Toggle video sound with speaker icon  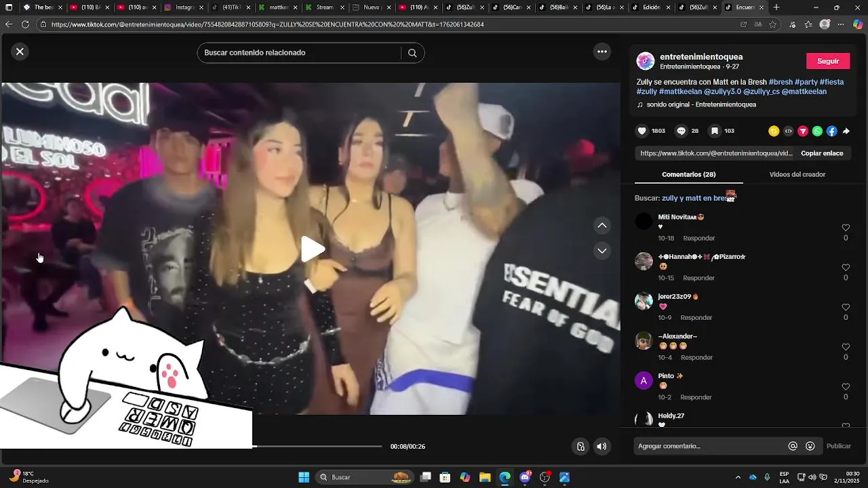tap(601, 446)
